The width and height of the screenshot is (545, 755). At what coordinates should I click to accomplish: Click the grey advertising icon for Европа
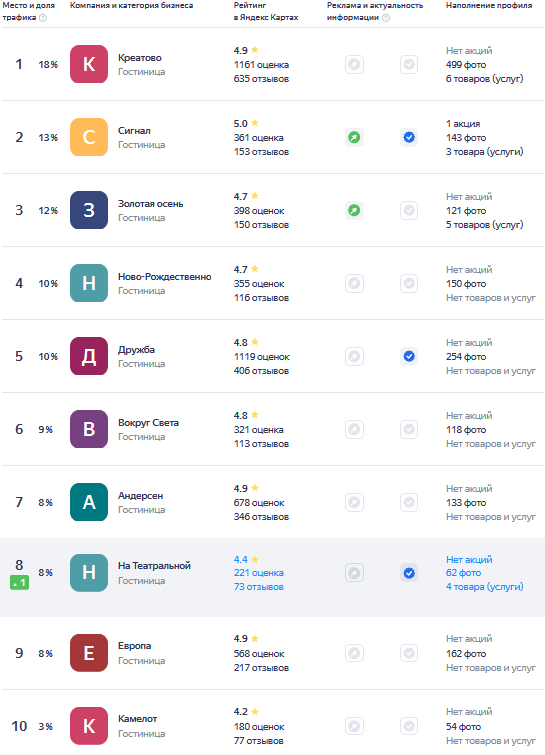[354, 653]
